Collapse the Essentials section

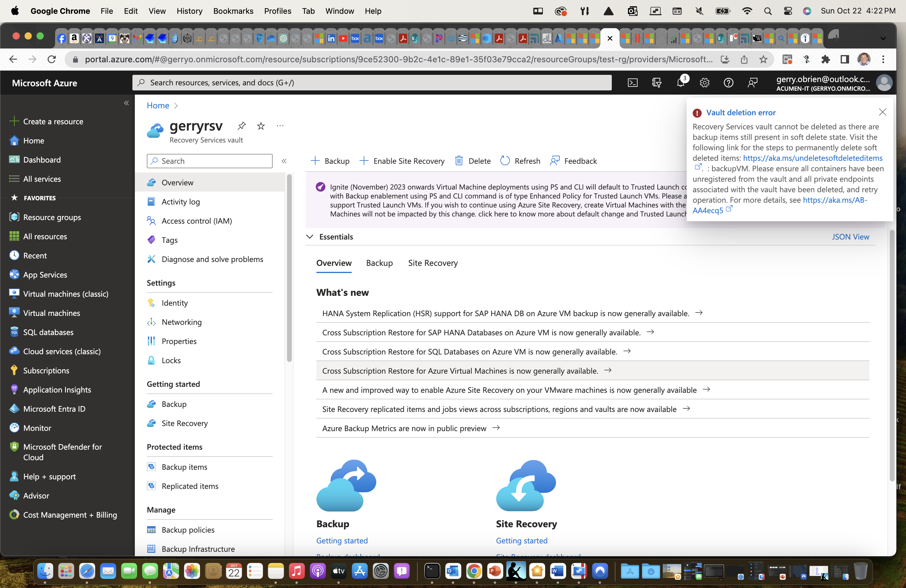click(x=310, y=237)
